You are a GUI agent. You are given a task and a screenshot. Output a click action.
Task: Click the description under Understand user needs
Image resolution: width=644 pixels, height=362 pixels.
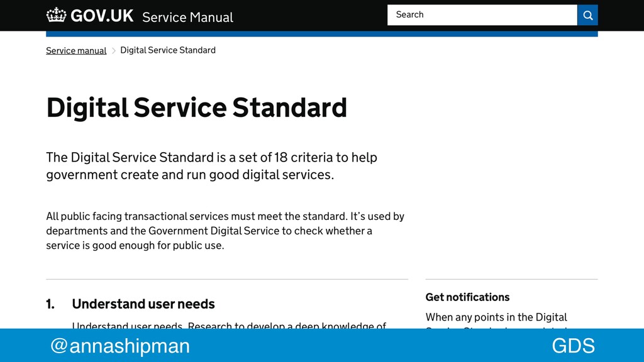tap(229, 326)
